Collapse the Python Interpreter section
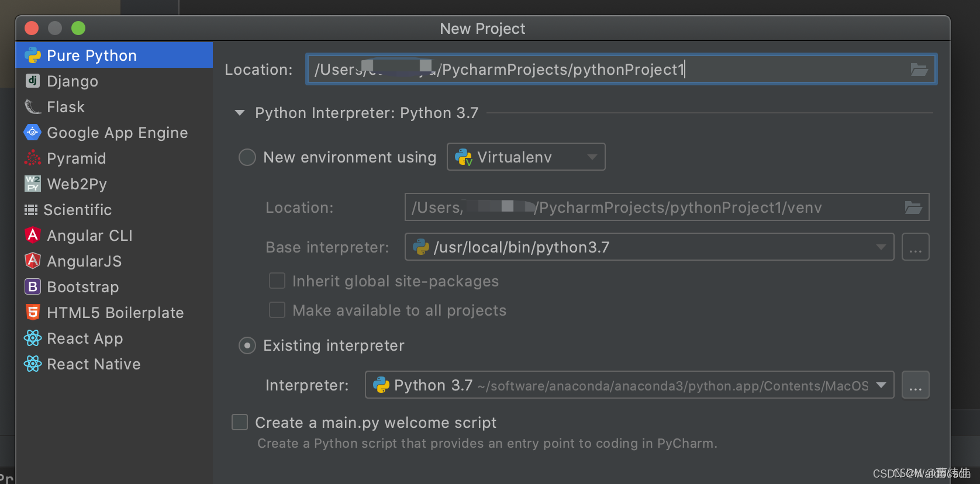Screen dimensions: 980x484 click(240, 113)
